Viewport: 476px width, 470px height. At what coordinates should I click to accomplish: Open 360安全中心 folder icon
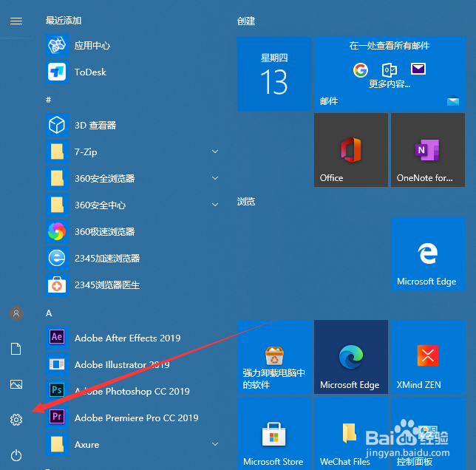pyautogui.click(x=57, y=205)
